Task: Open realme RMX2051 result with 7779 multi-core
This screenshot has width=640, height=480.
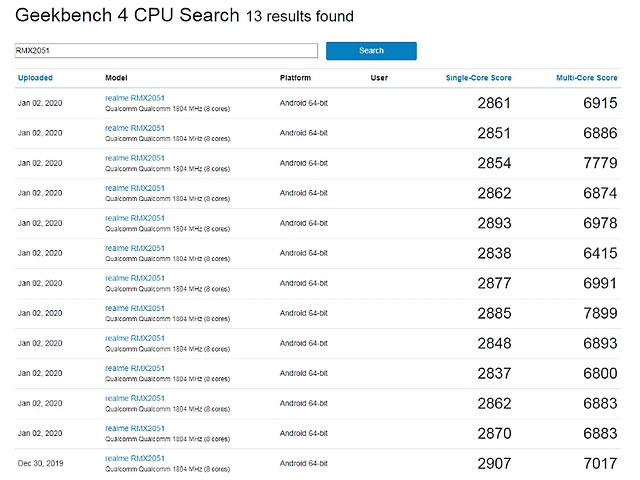Action: (x=135, y=157)
